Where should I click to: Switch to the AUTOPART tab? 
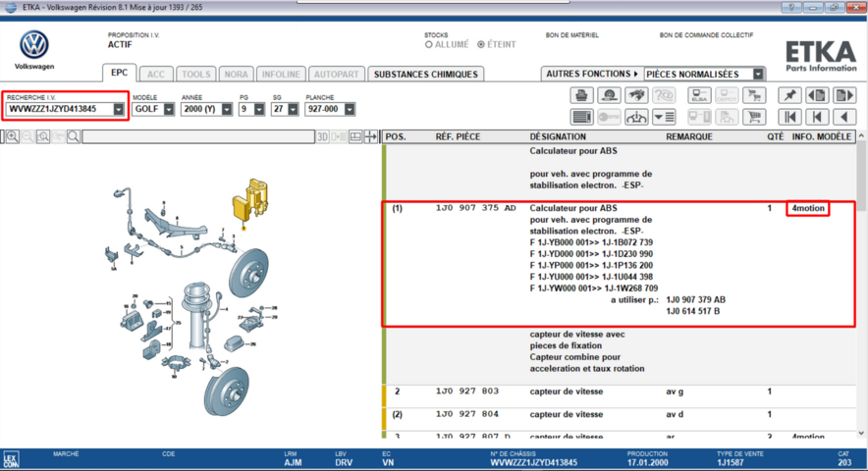336,75
